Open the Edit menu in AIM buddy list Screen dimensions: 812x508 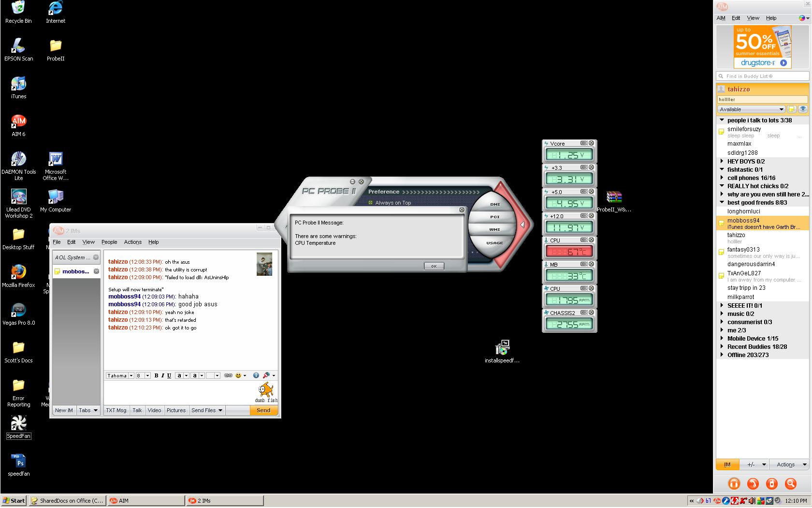(736, 18)
